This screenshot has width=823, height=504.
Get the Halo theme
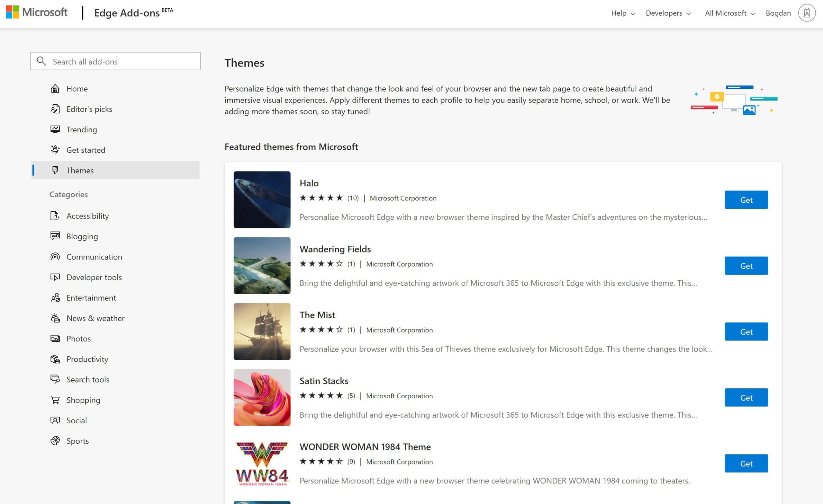click(x=746, y=199)
